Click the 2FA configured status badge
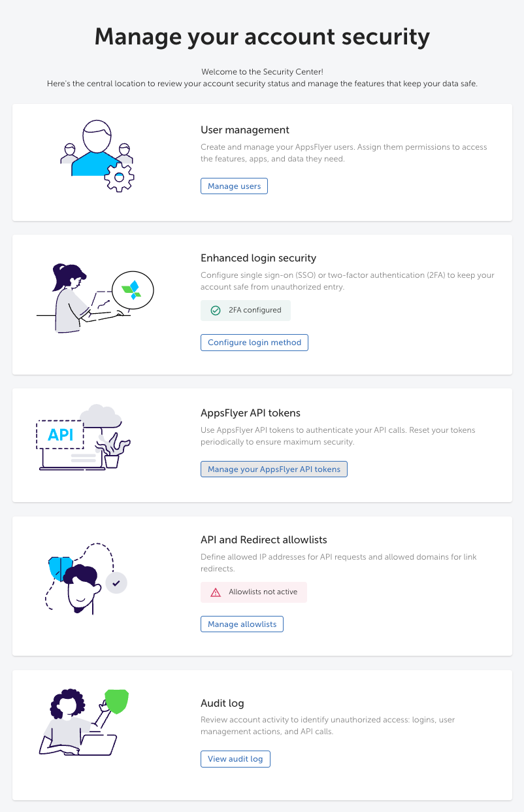 [x=246, y=311]
